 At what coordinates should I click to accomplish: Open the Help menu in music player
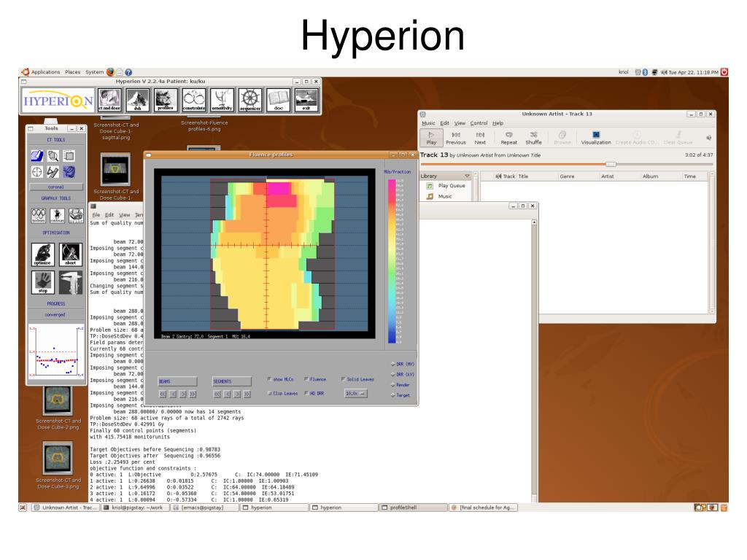pos(498,123)
